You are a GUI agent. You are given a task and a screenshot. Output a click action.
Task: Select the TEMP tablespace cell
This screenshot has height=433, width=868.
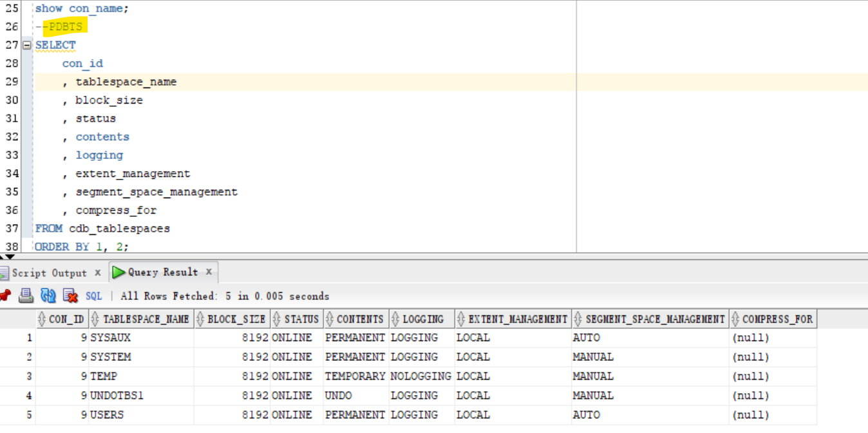click(141, 376)
